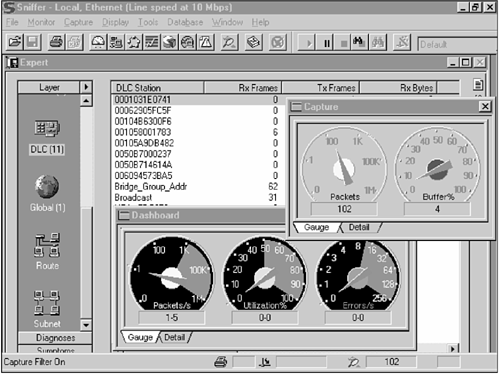Image resolution: width=500 pixels, height=374 pixels.
Task: Open the Help menu
Action: point(260,22)
